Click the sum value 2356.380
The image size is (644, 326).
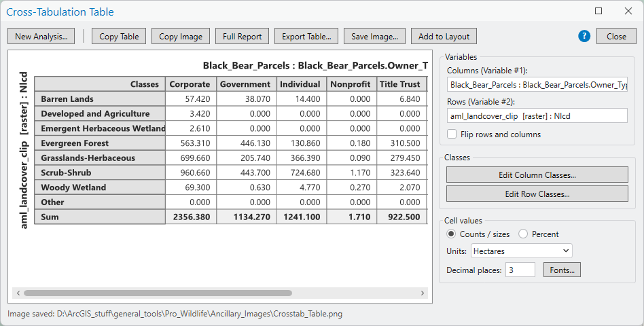click(x=192, y=217)
